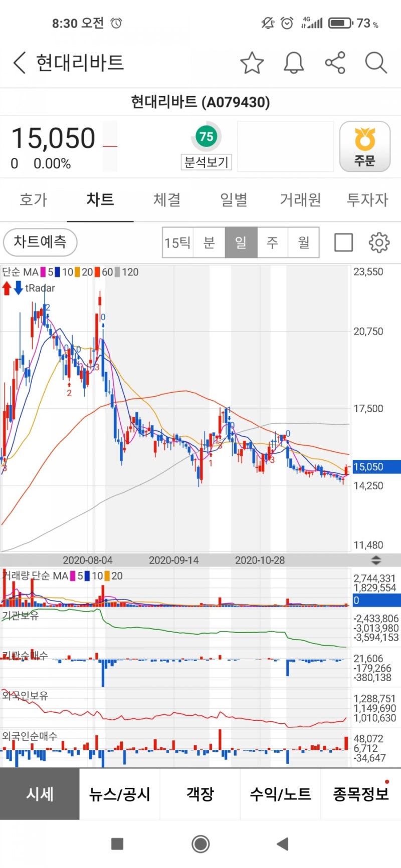The image size is (401, 868).
Task: Tap the share icon in header
Action: [x=335, y=63]
